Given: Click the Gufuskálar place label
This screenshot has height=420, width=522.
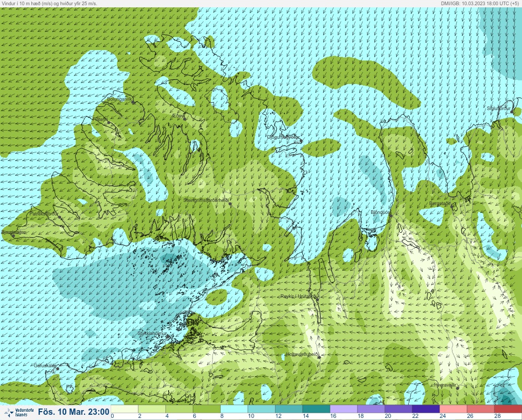Looking at the screenshot, I should point(45,365).
